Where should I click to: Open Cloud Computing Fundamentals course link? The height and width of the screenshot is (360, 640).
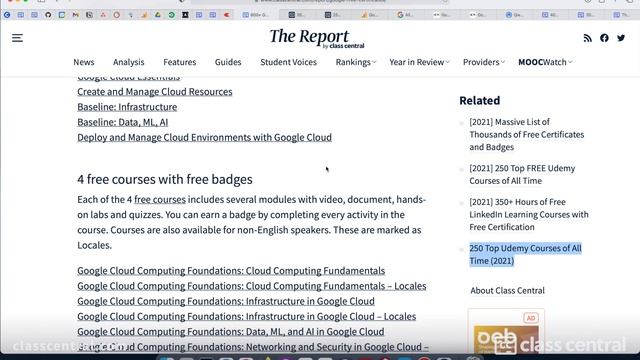[231, 271]
